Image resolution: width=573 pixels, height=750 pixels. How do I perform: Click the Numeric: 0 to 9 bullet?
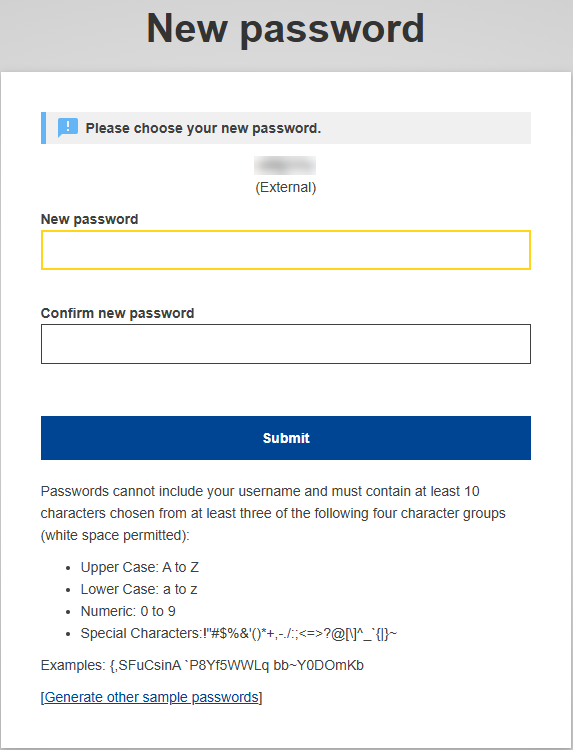click(x=128, y=611)
